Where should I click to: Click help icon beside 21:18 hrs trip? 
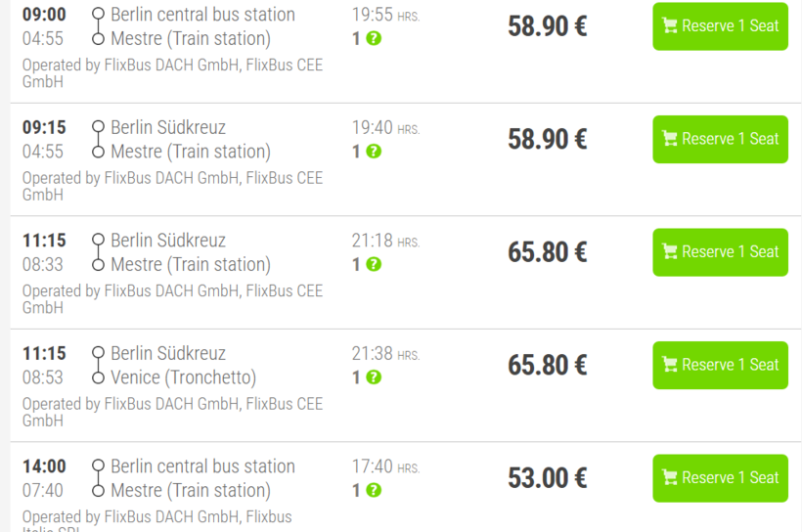click(374, 265)
